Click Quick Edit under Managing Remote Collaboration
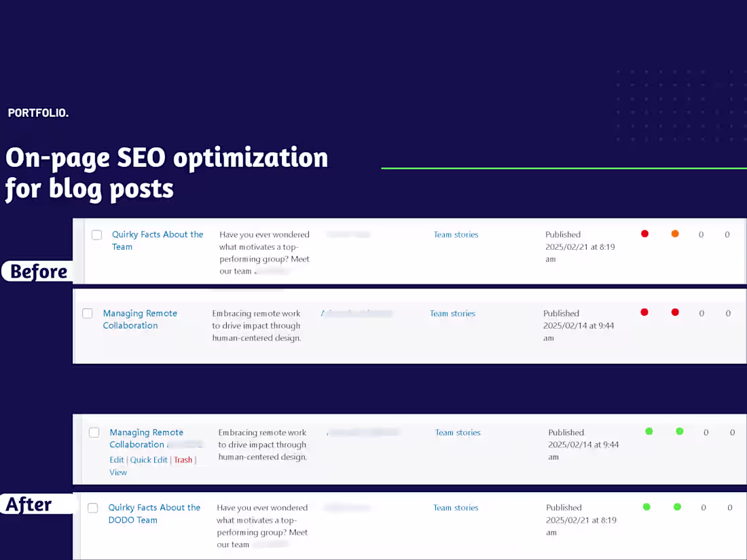 [149, 460]
